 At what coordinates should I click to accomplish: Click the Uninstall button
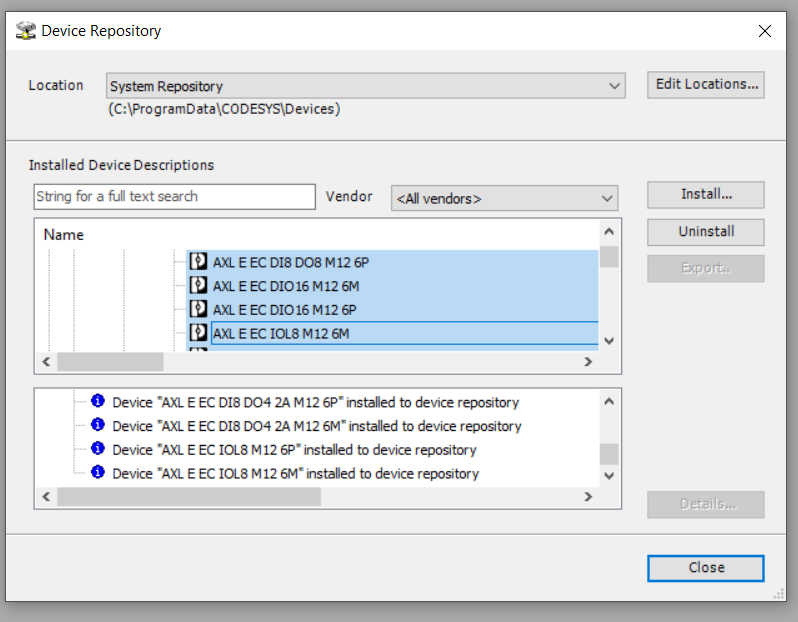706,232
